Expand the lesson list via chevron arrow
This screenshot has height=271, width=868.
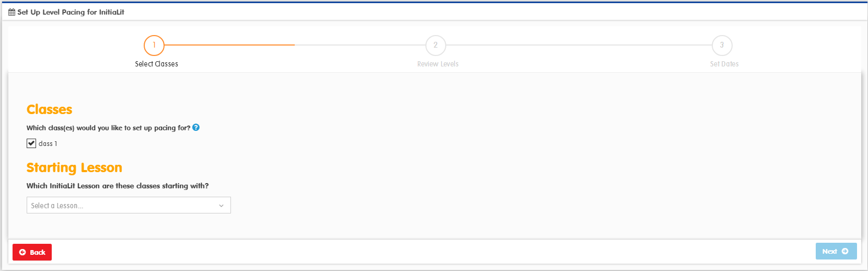pos(221,206)
